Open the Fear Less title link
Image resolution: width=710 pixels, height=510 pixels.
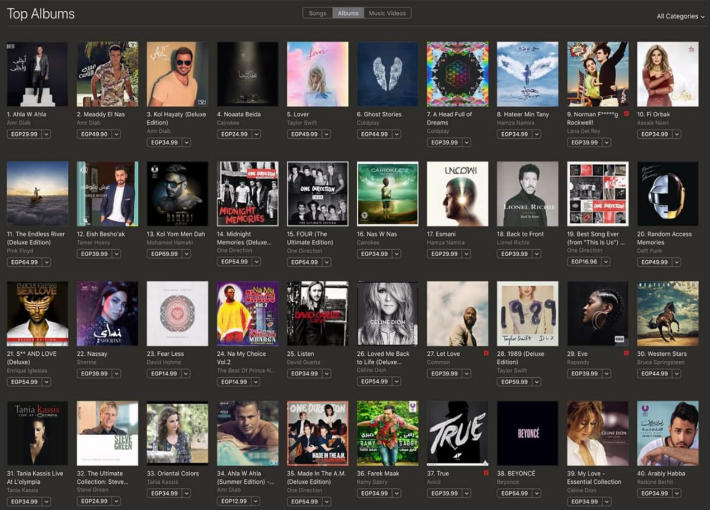tap(165, 354)
